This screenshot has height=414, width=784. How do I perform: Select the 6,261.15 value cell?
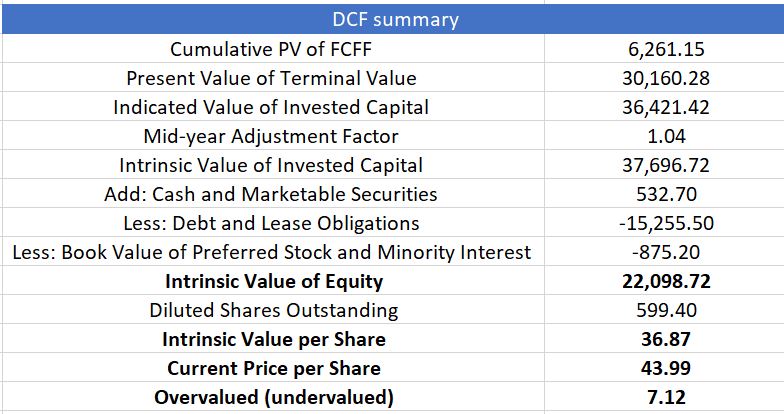click(666, 49)
